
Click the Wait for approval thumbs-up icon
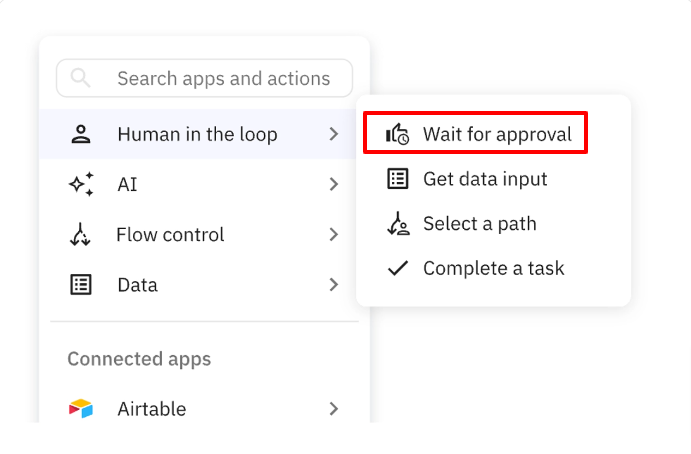(398, 134)
